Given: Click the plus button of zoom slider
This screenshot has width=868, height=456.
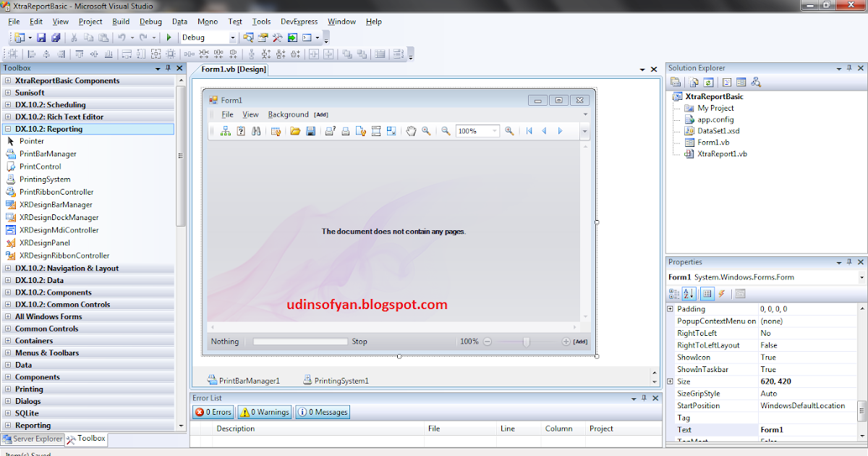Looking at the screenshot, I should click(x=566, y=342).
